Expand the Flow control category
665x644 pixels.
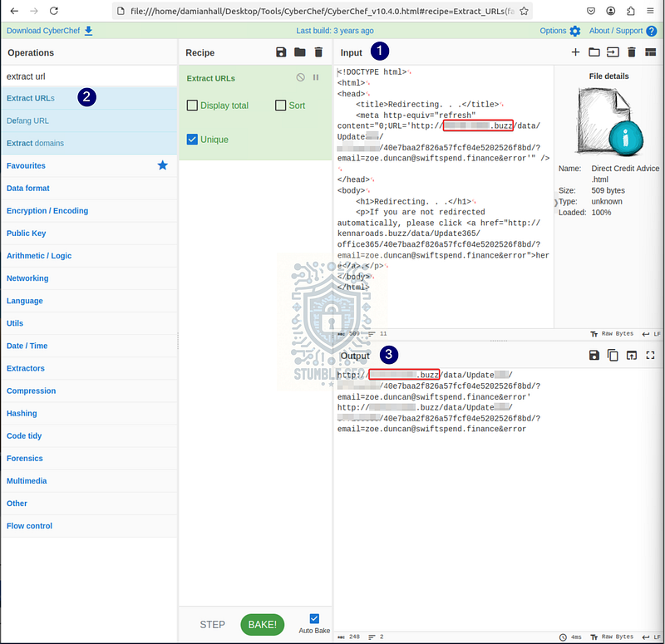pyautogui.click(x=89, y=526)
